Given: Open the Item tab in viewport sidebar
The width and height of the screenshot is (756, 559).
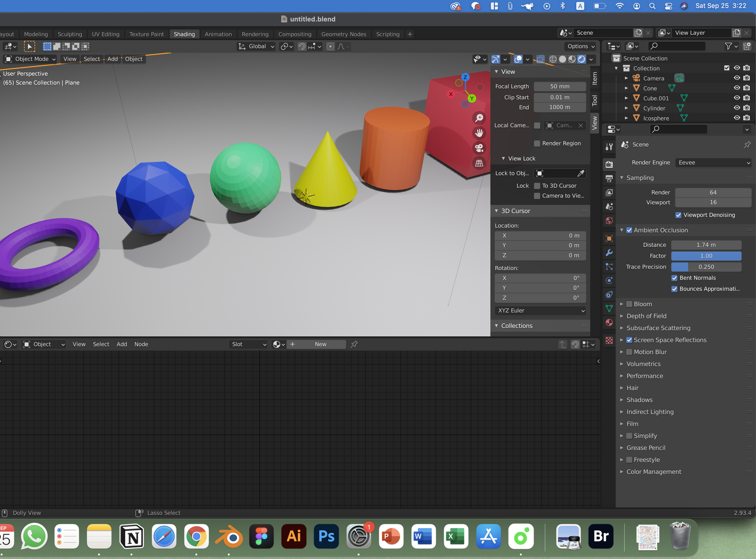Looking at the screenshot, I should pos(595,78).
